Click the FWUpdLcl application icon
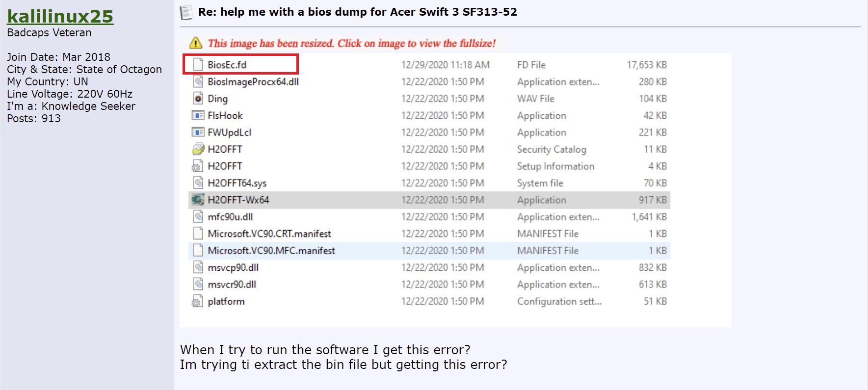The height and width of the screenshot is (390, 868). point(198,132)
